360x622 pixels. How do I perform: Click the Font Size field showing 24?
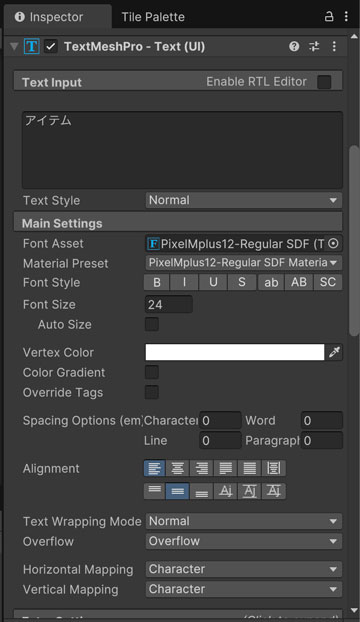click(169, 305)
